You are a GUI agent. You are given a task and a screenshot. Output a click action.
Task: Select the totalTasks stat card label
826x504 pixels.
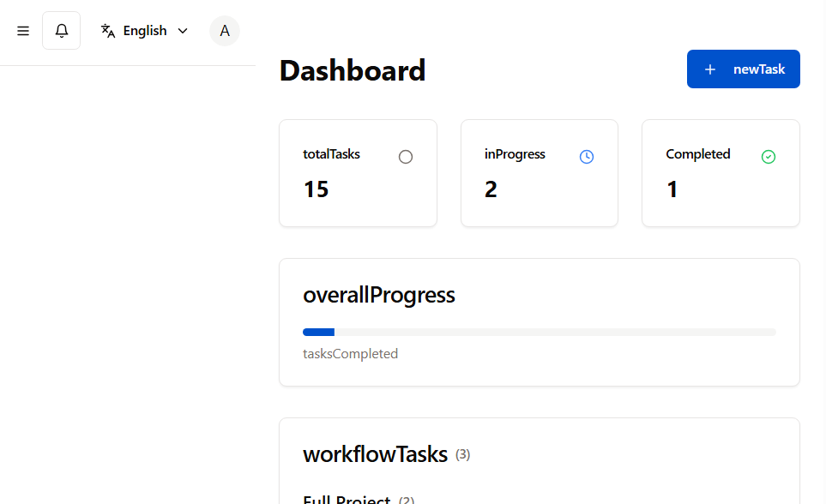331,154
